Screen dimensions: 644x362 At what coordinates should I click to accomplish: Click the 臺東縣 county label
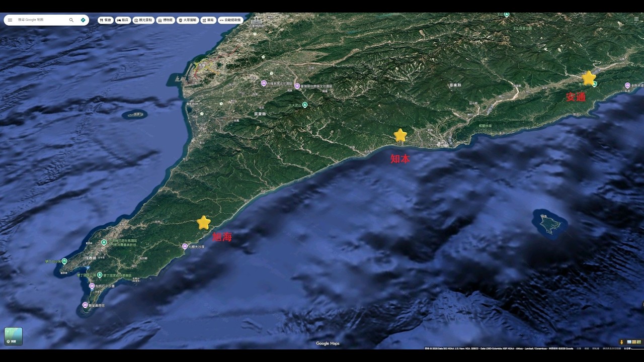(455, 85)
